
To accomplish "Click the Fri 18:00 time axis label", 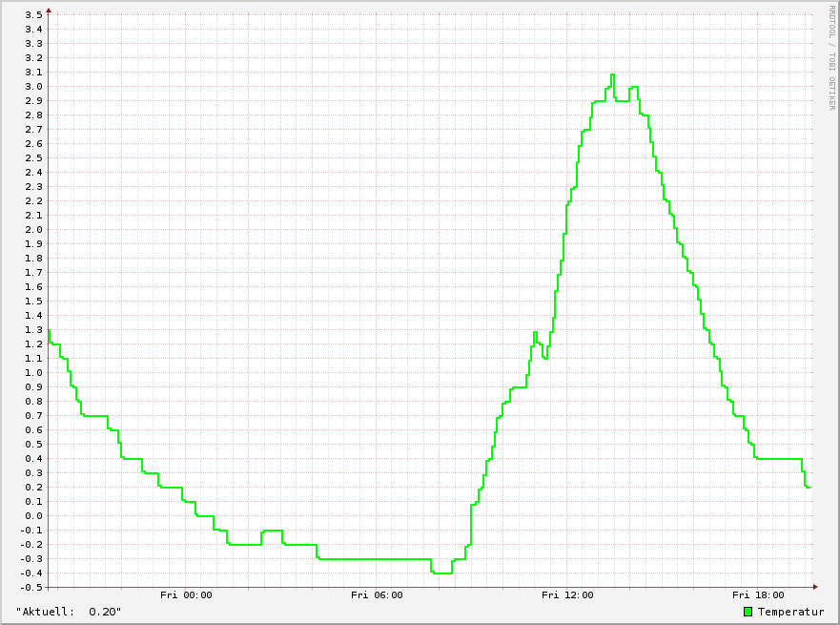I will point(758,595).
